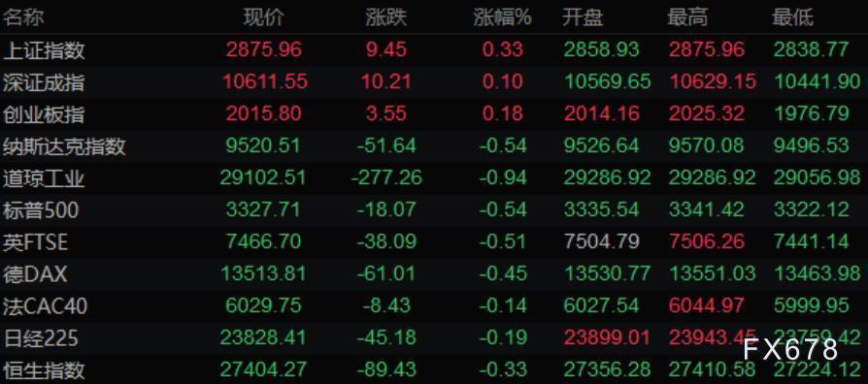This screenshot has width=868, height=384.
Task: Open the 标普500 index row
Action: click(434, 210)
